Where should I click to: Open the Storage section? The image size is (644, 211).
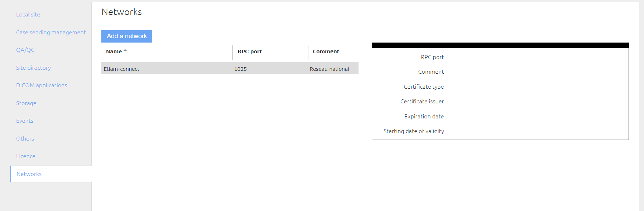coord(26,103)
